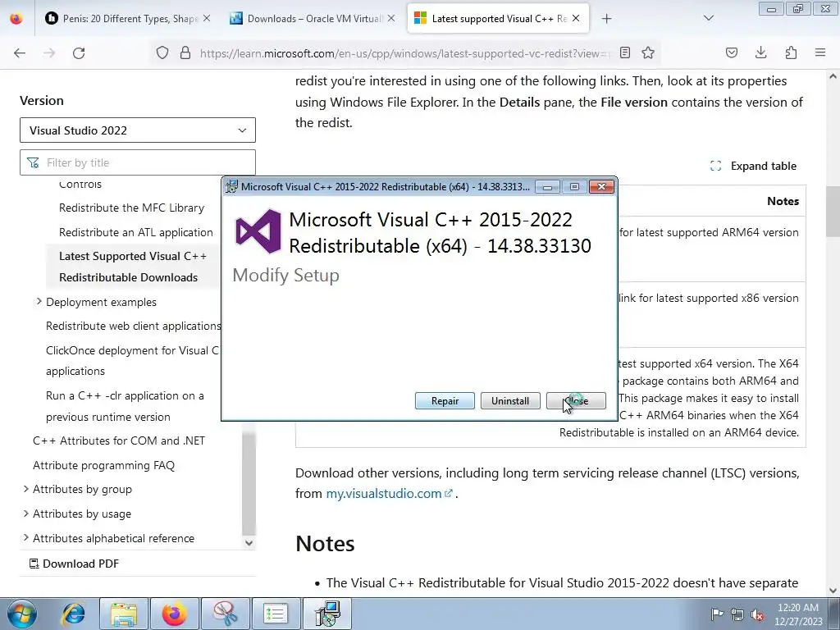Viewport: 840px width, 630px height.
Task: Open Snipping Tool taskbar icon
Action: (226, 614)
